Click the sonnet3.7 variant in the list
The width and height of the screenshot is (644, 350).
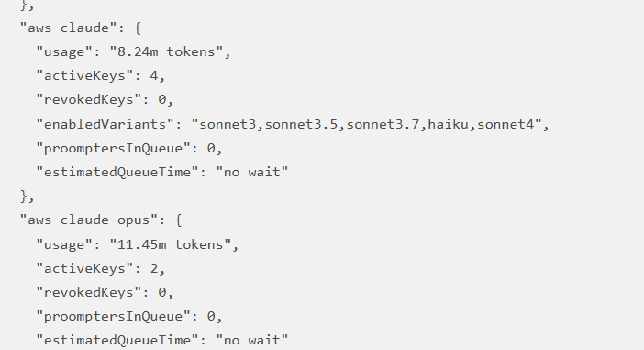pyautogui.click(x=384, y=124)
